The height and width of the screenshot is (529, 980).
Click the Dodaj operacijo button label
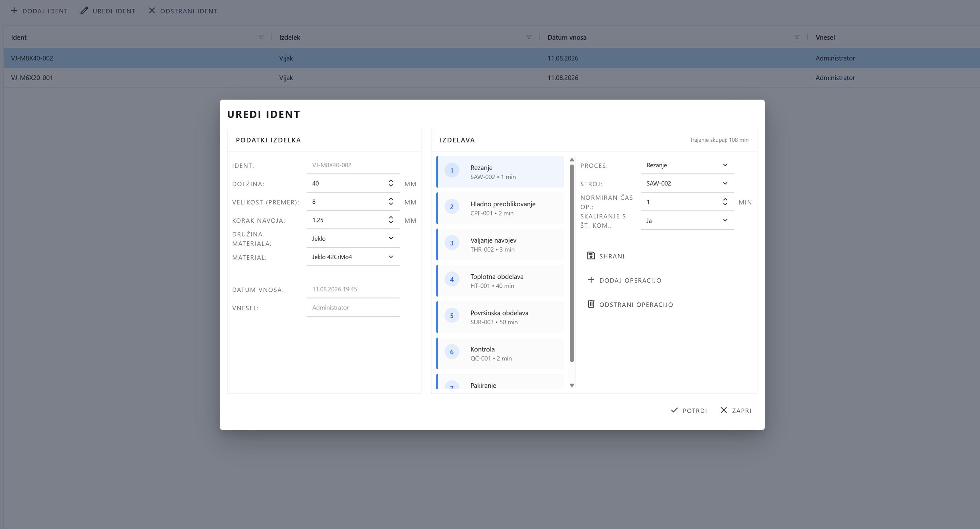tap(630, 281)
